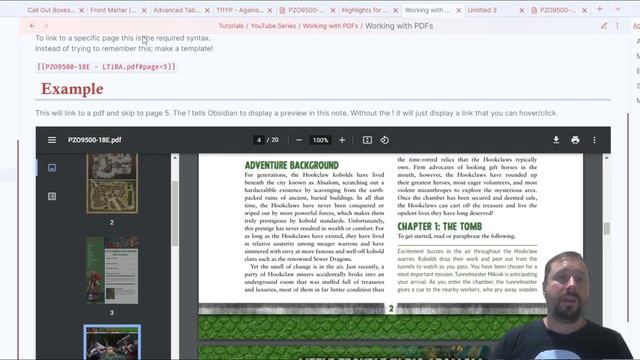Open the note's more options menu

tap(617, 26)
